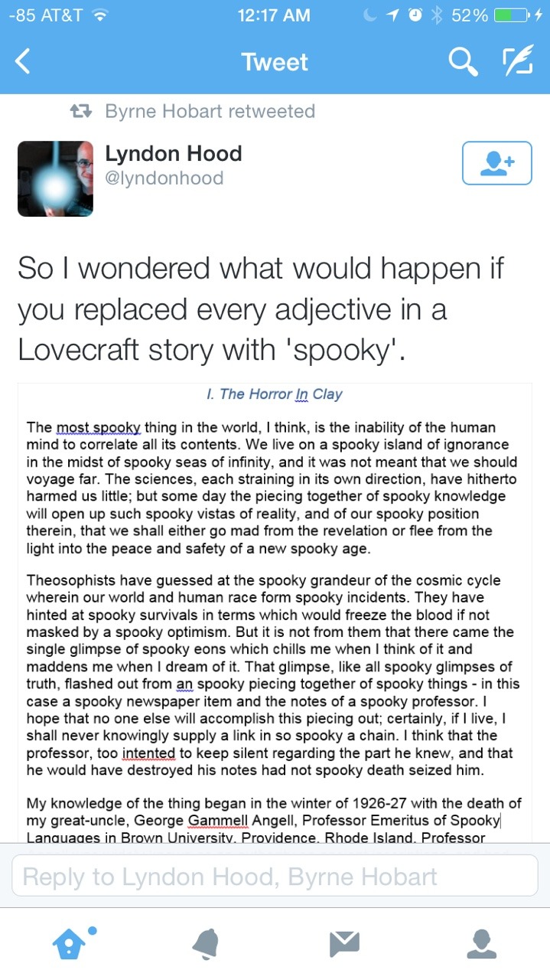Tap the Tweet title in header
Screen dimensions: 550x980
click(275, 62)
